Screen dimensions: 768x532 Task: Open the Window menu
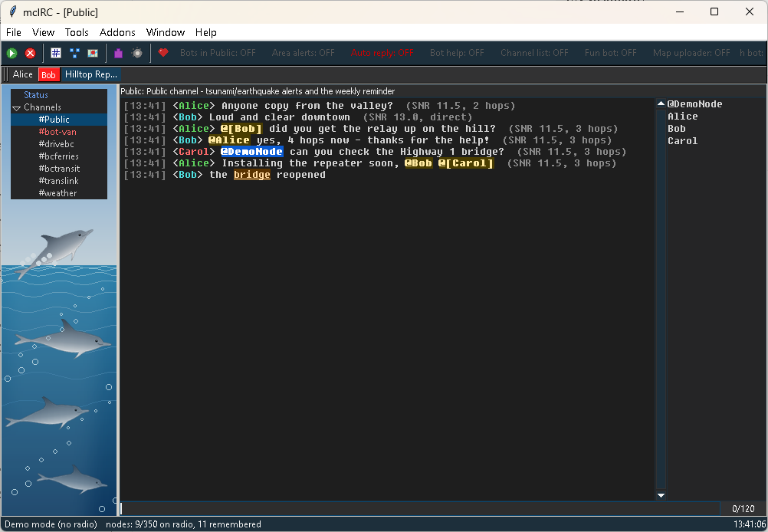166,32
